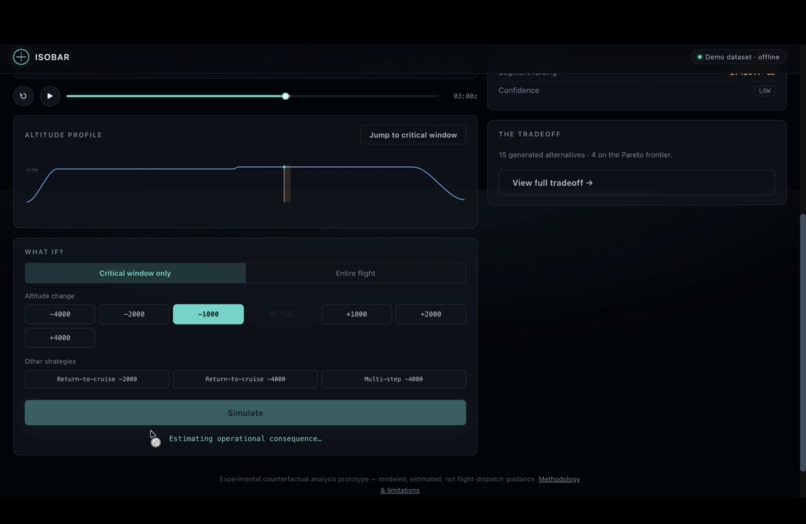Choose +1000 altitude change

point(357,314)
